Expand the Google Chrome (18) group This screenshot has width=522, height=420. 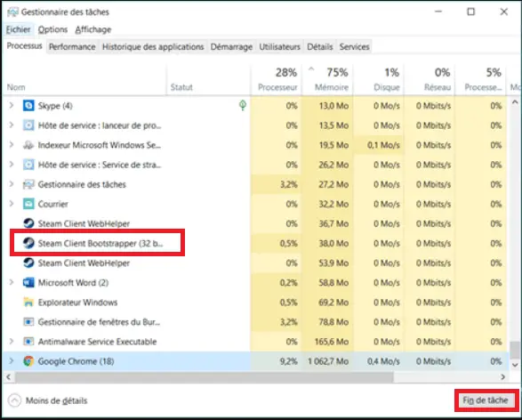coord(12,361)
